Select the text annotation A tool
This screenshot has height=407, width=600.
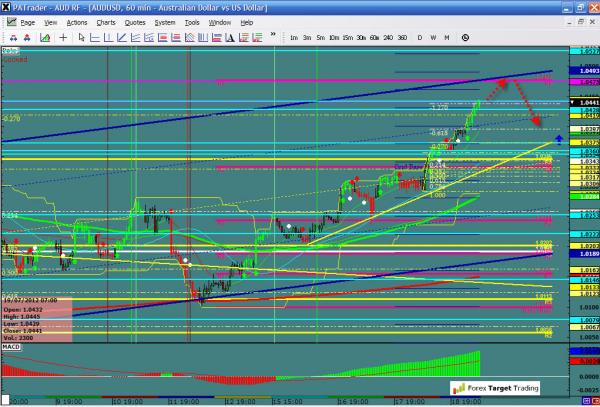pos(230,37)
